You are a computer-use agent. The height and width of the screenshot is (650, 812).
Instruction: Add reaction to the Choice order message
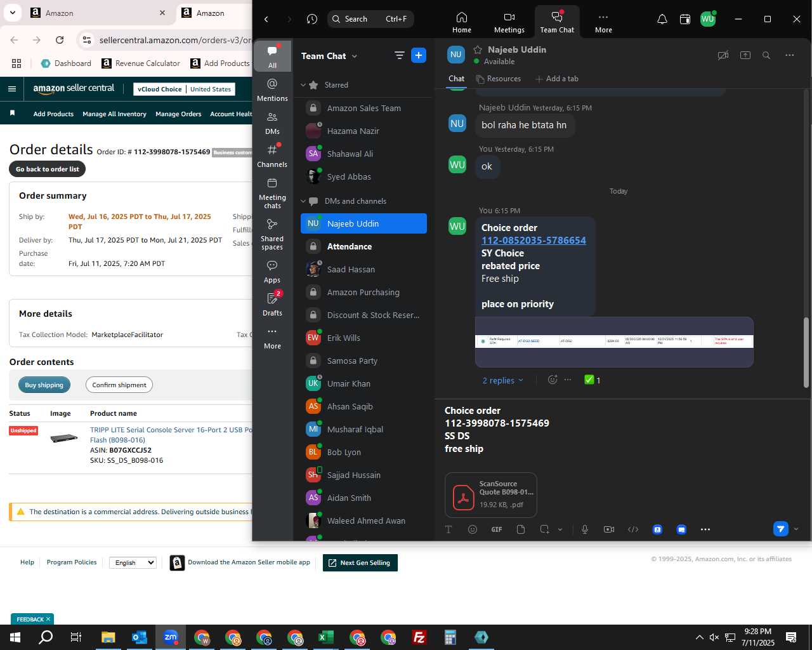click(553, 380)
